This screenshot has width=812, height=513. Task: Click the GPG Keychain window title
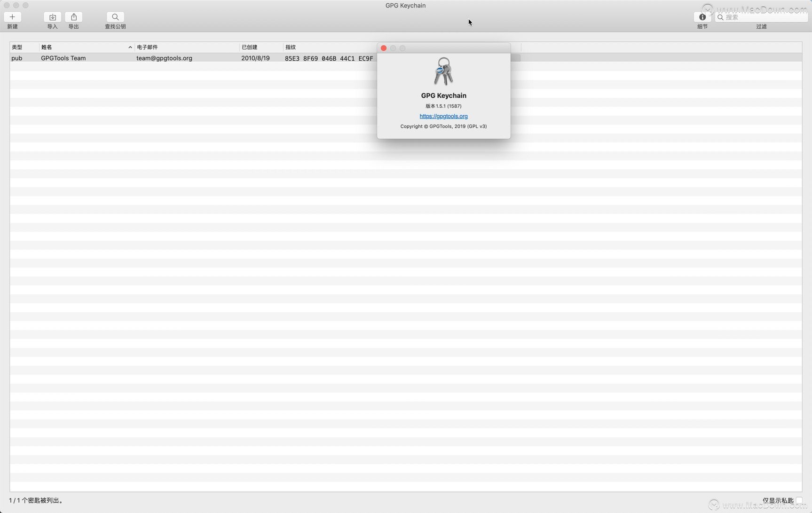point(405,6)
